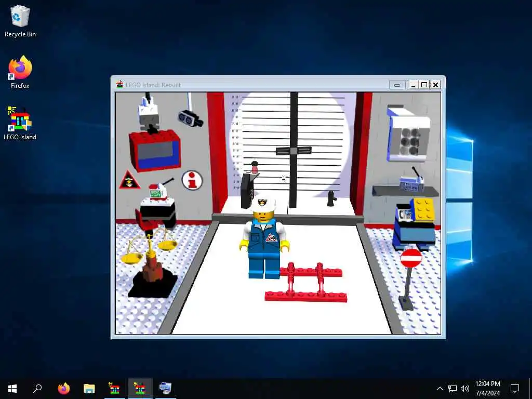Select the Firefox desktop shortcut
Image resolution: width=532 pixels, height=399 pixels.
pyautogui.click(x=20, y=72)
